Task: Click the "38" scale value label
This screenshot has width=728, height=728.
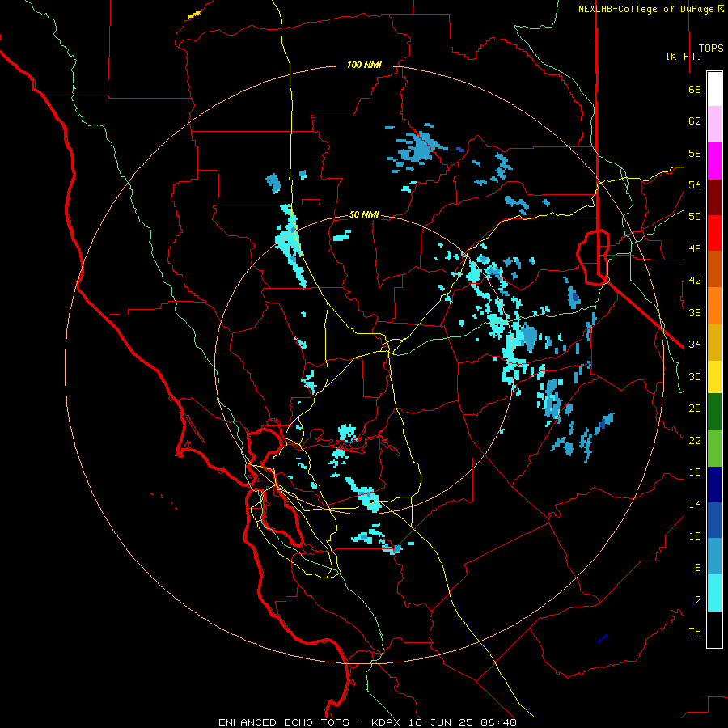Action: point(695,312)
